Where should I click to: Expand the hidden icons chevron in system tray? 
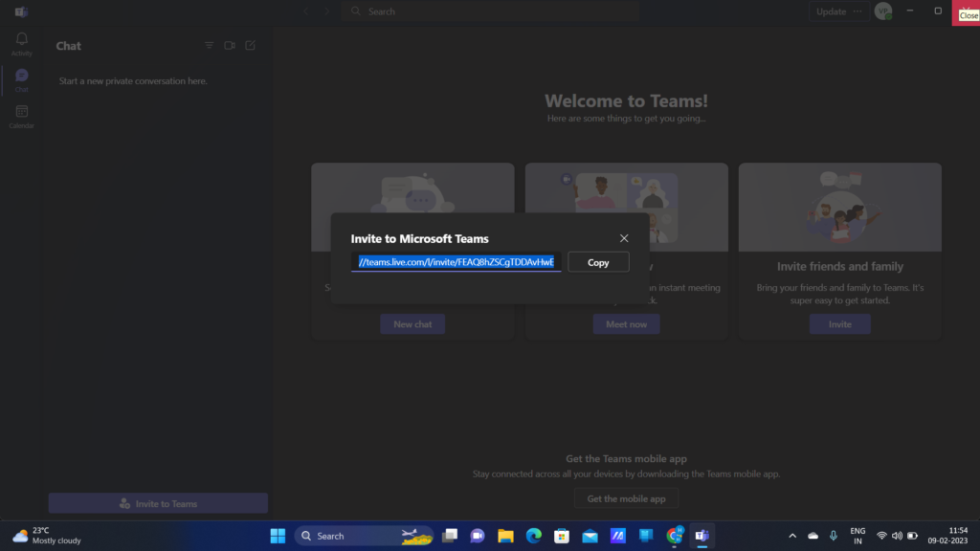[x=792, y=536]
